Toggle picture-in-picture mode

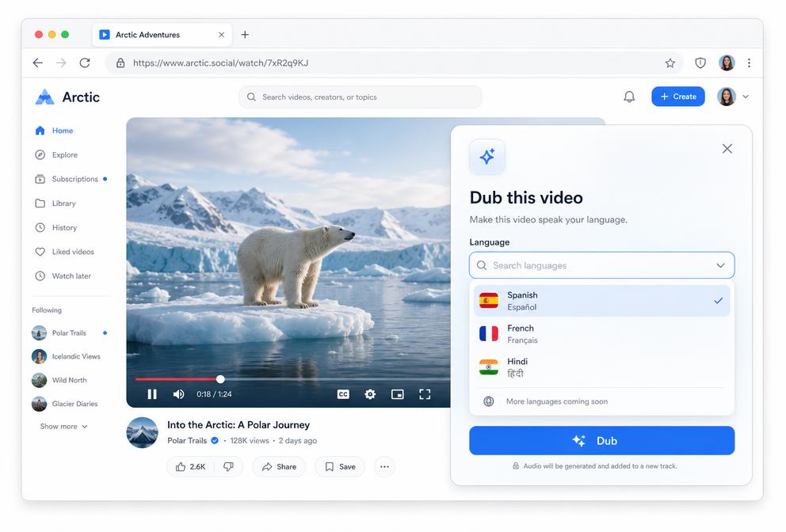click(x=398, y=394)
